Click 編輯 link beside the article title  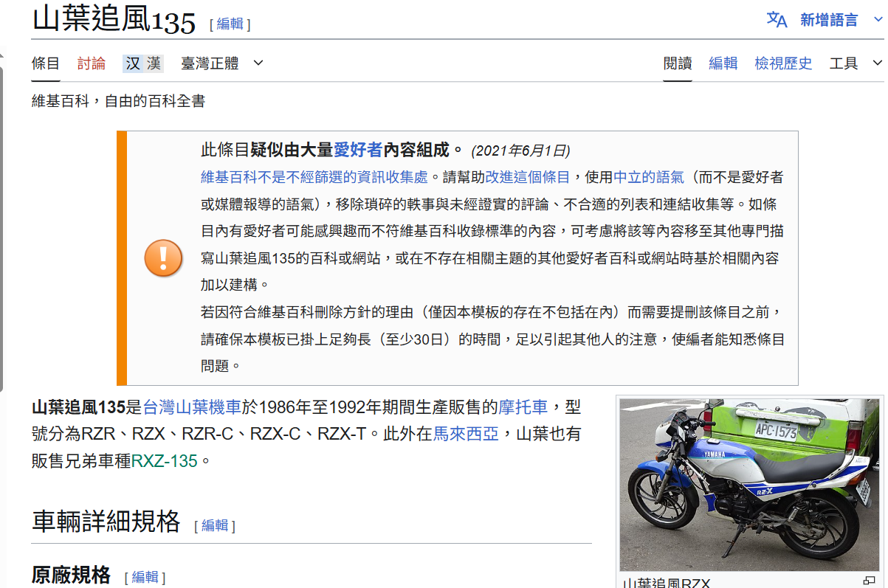coord(230,24)
